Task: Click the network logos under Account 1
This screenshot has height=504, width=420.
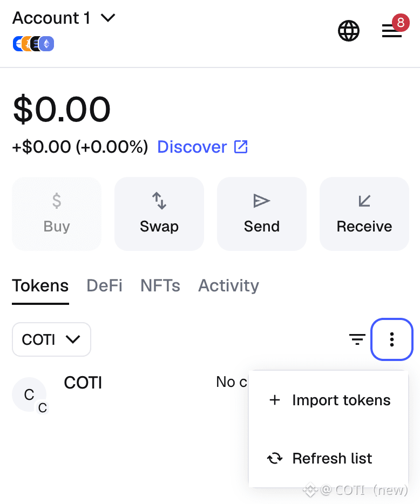Action: tap(33, 44)
